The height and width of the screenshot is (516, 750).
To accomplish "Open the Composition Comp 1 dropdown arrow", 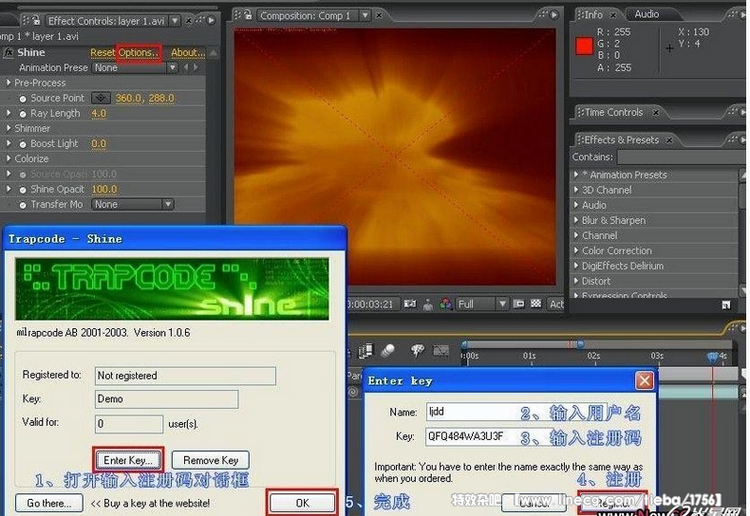I will click(365, 15).
